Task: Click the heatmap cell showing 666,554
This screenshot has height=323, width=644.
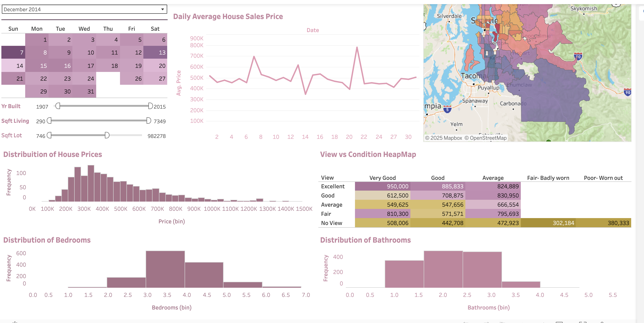Action: [493, 205]
